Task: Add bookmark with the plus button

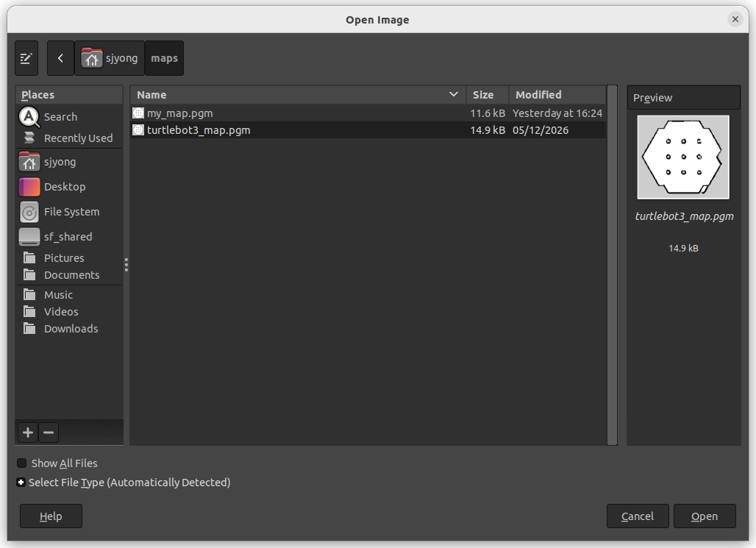Action: 28,433
